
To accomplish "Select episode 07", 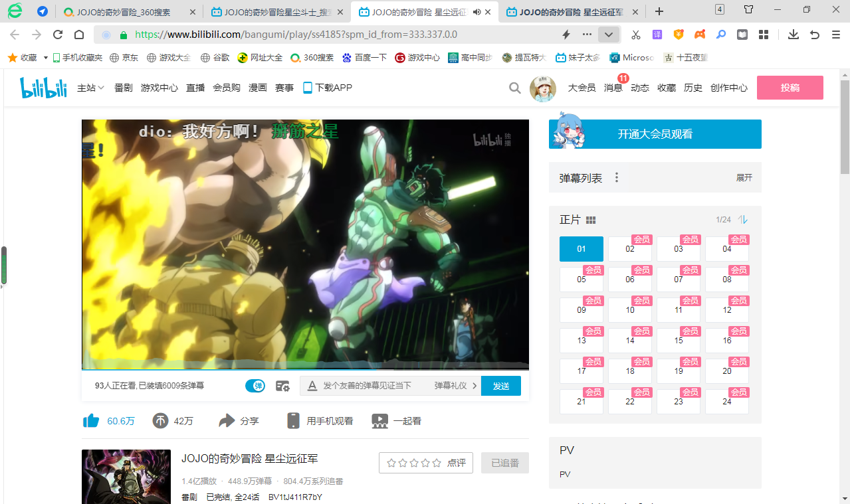I will coord(679,280).
